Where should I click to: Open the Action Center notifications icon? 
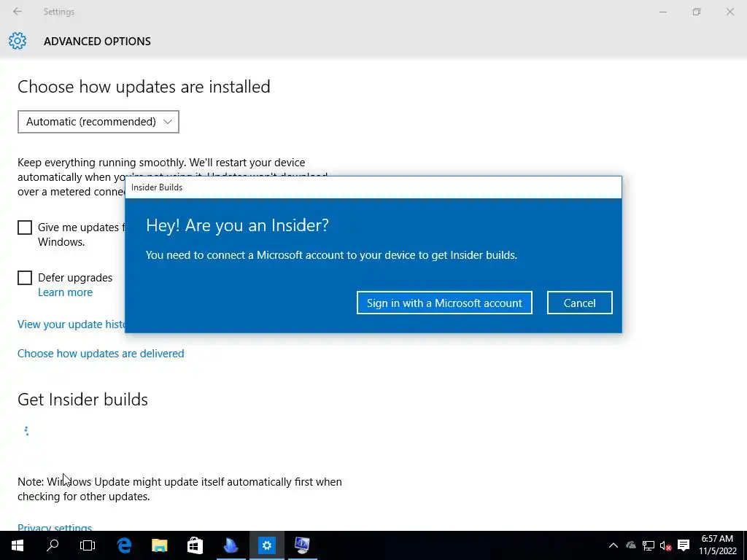(684, 545)
